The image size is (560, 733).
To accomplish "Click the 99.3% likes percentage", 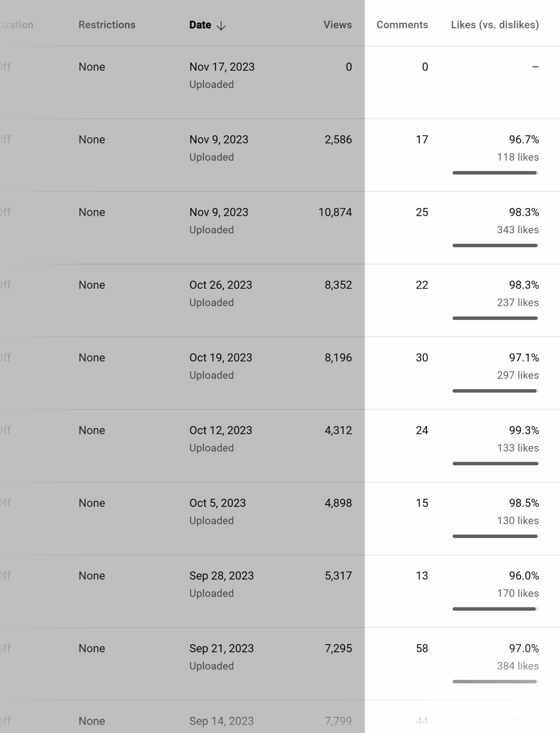I will (523, 430).
